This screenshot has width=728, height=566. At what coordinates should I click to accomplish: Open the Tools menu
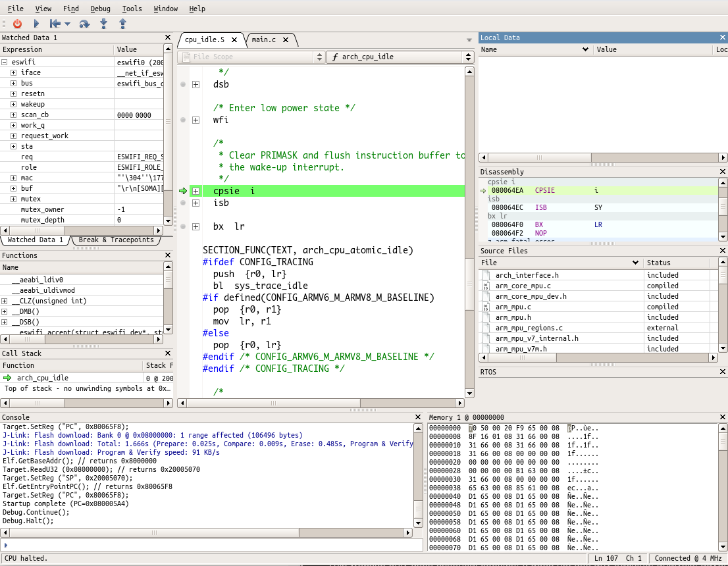coord(132,9)
